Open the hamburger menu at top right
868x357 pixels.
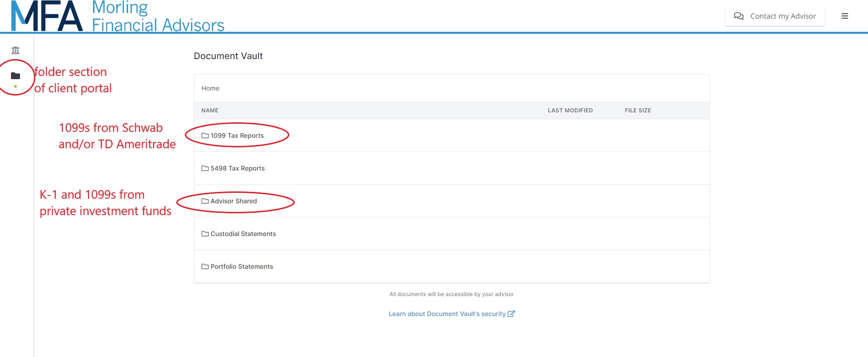coord(844,16)
